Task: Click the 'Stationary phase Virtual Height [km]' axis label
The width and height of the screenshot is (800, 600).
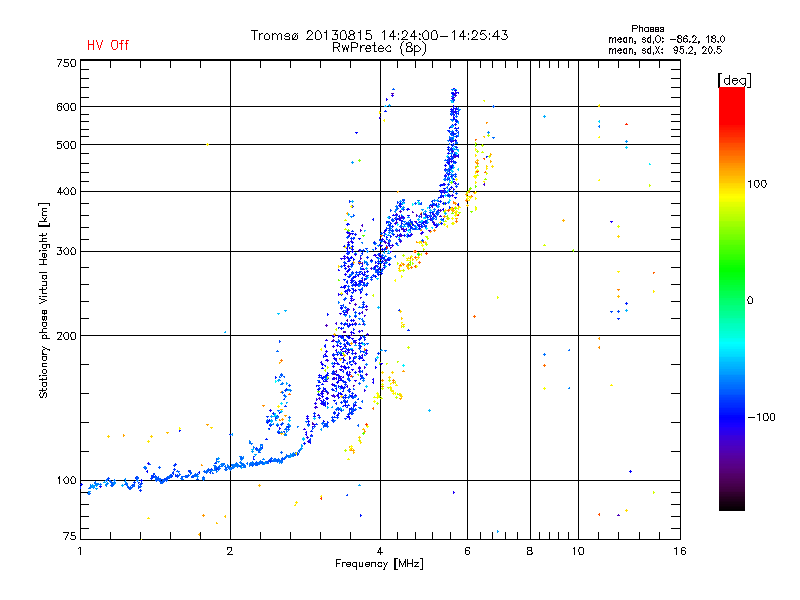Action: click(x=44, y=300)
